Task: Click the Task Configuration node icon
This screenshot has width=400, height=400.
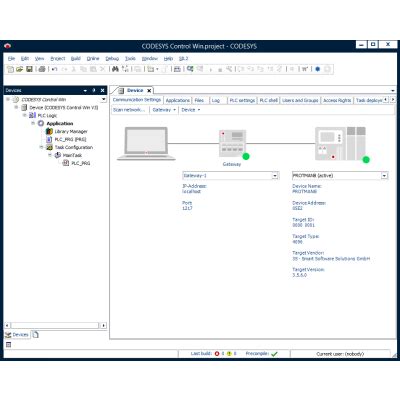Action: (49, 147)
